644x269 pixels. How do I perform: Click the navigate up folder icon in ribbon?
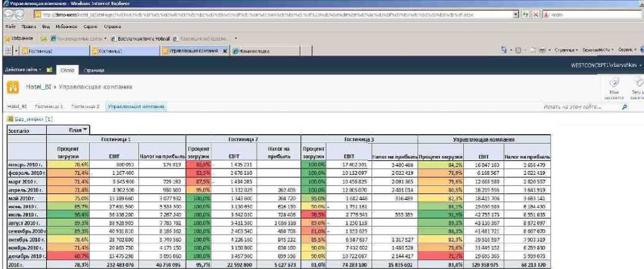(49, 70)
